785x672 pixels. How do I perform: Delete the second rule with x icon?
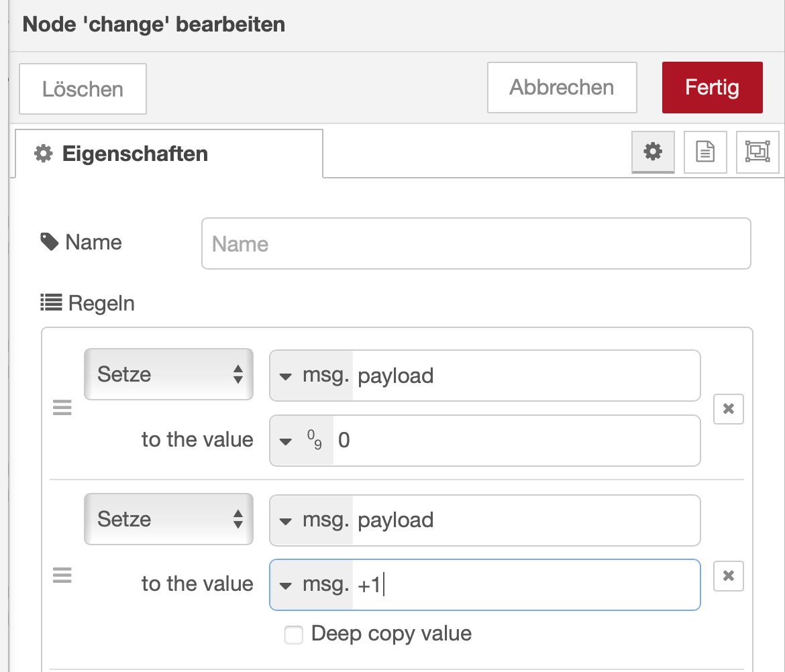tap(729, 575)
